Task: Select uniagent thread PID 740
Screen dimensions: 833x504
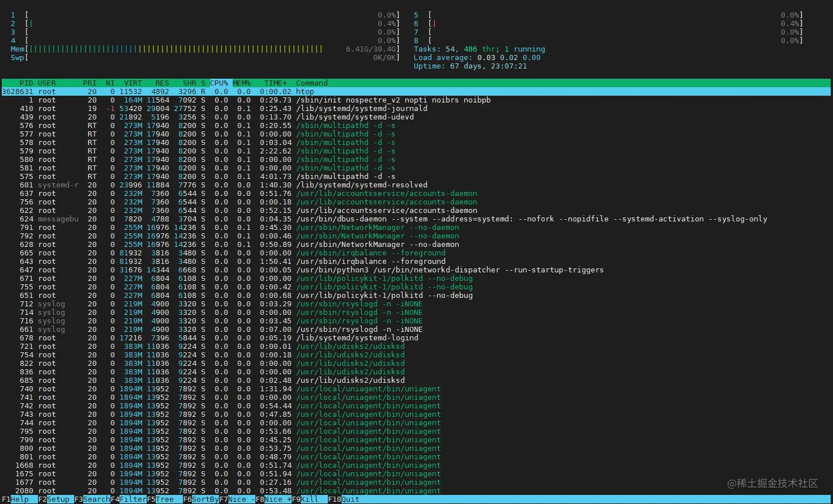Action: tap(416, 389)
